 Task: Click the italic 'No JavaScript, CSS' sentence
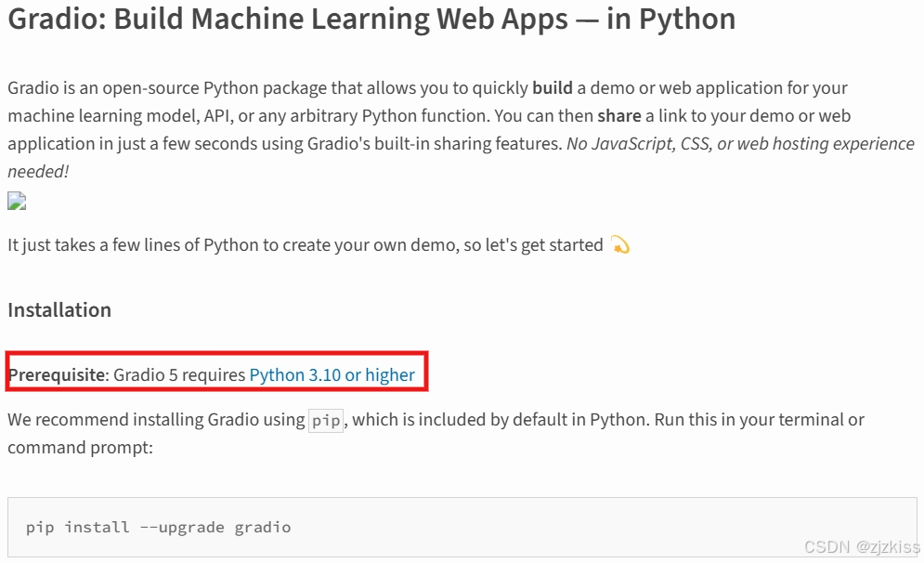click(x=461, y=157)
